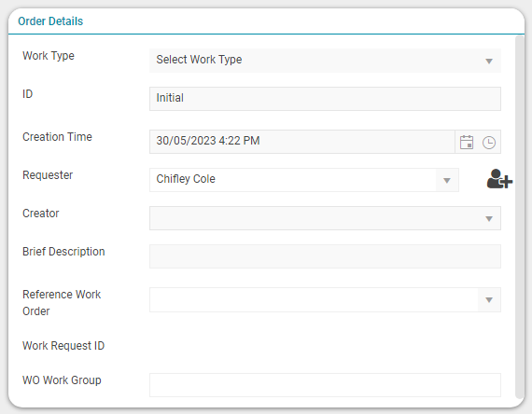Click the WO Work Group input field
The height and width of the screenshot is (414, 532).
coord(325,385)
